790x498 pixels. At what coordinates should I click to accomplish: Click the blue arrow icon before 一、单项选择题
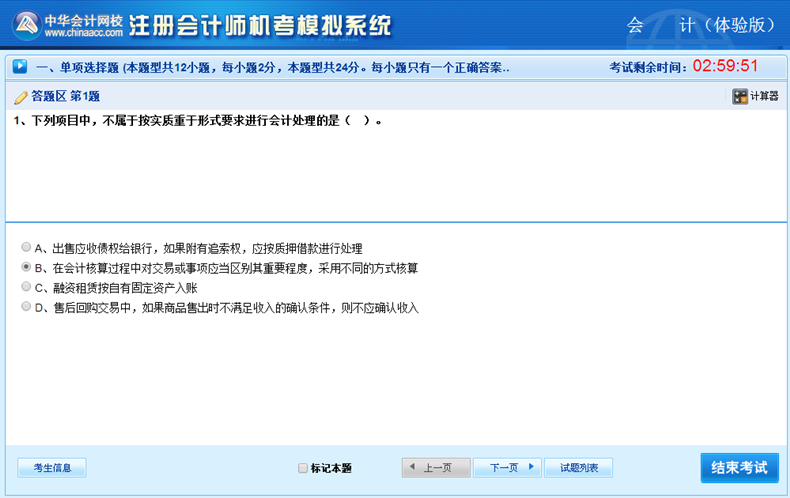(x=19, y=67)
